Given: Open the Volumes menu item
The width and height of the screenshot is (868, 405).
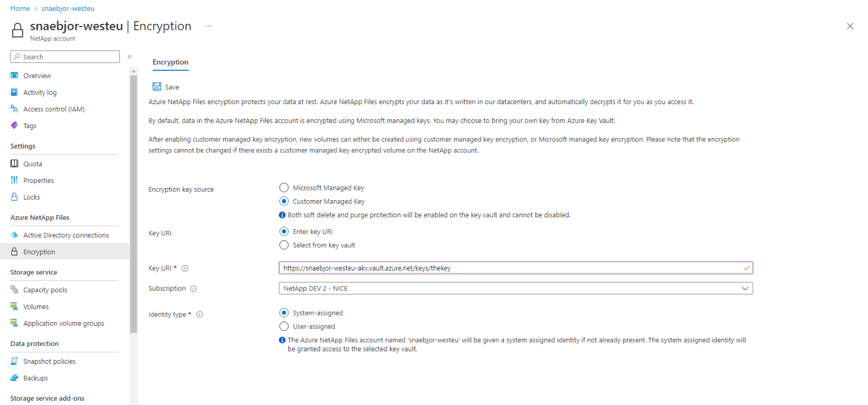Looking at the screenshot, I should 36,307.
